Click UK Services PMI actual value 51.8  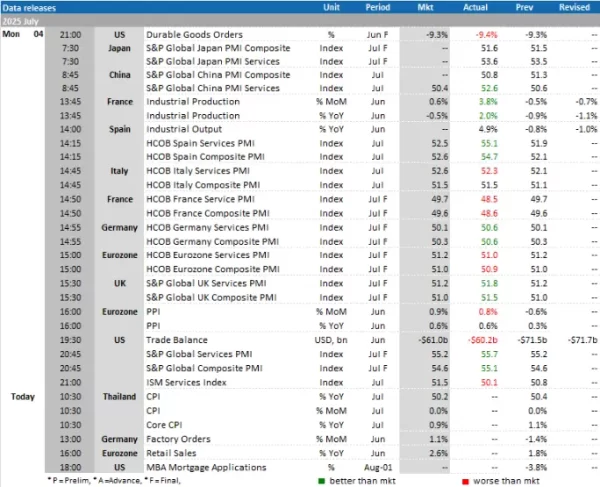coord(489,283)
